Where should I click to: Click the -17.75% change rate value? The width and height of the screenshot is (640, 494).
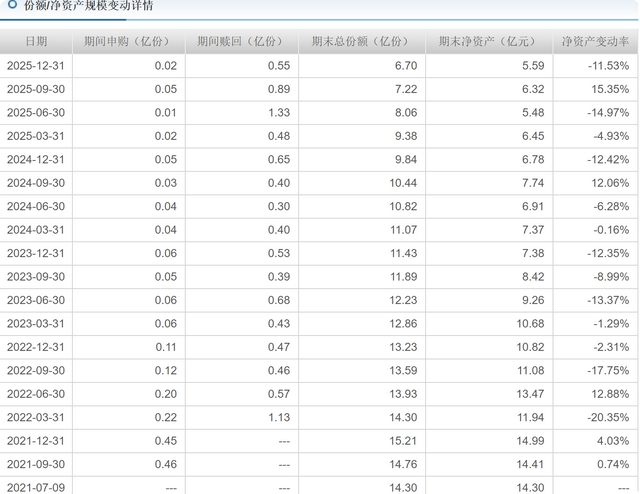click(x=609, y=371)
